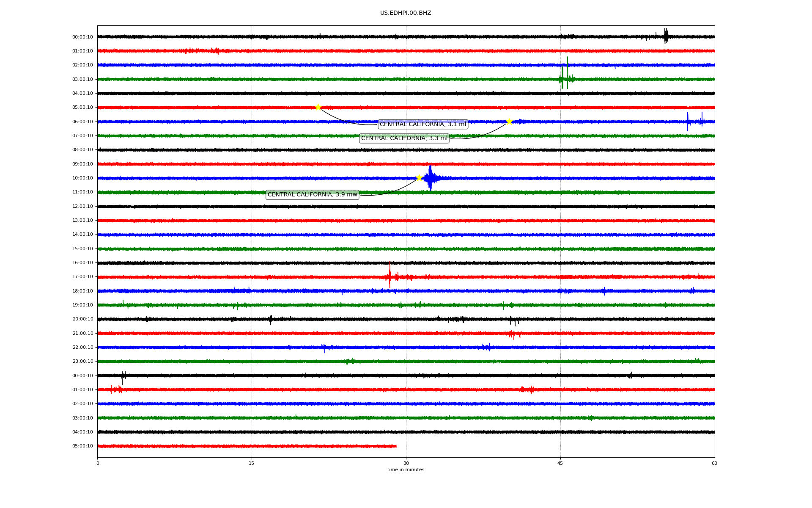
Task: Click the blue spikes at the end of the 06:00:10 trace
Action: pyautogui.click(x=688, y=121)
